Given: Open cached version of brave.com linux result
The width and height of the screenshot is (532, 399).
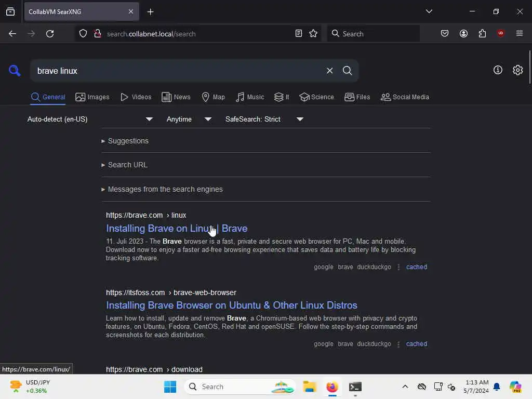Looking at the screenshot, I should [x=416, y=267].
